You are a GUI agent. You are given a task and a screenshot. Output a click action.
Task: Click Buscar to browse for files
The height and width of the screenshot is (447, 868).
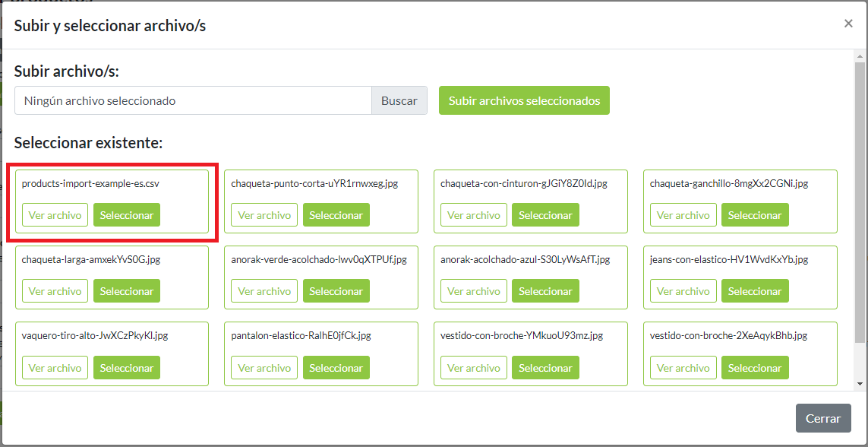click(x=399, y=100)
